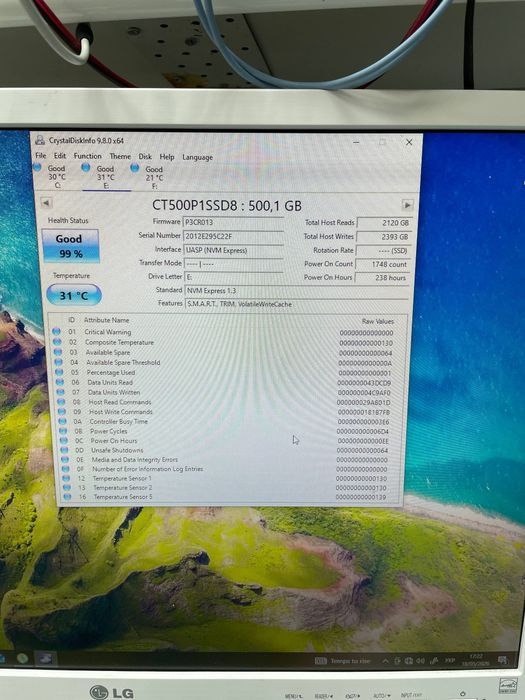Click status icon of Host Read Commands row
The height and width of the screenshot is (700, 525).
[61, 402]
